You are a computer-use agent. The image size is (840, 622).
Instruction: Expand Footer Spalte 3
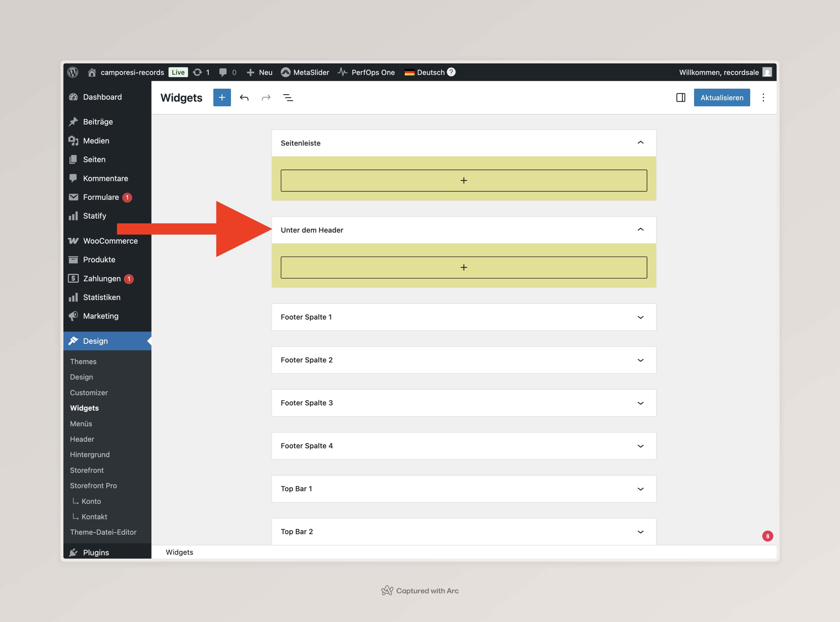(x=640, y=403)
